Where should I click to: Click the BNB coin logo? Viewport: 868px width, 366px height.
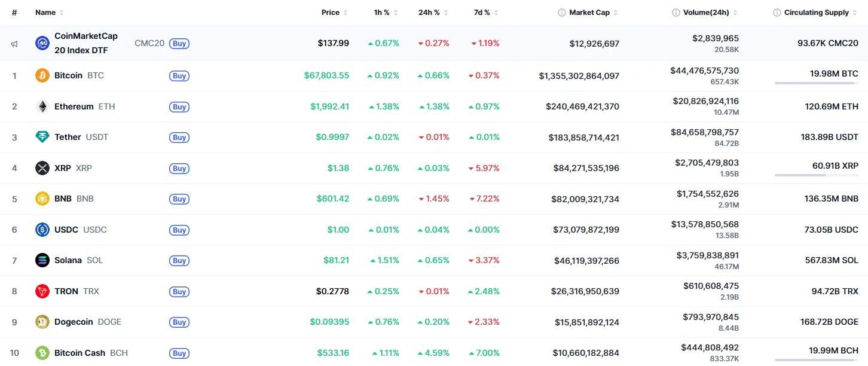pos(41,199)
